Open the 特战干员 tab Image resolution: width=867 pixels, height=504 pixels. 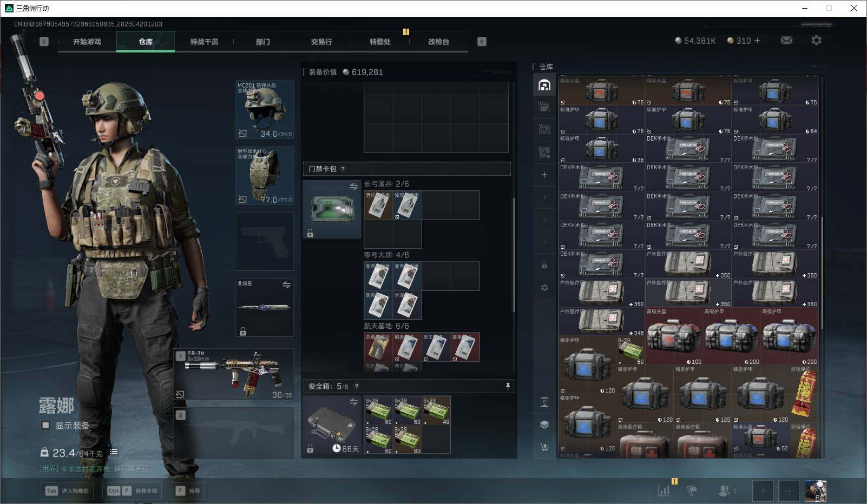(204, 42)
